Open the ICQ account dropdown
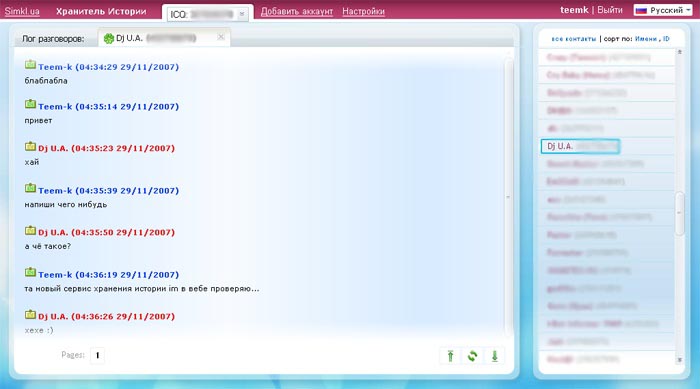 click(x=208, y=14)
